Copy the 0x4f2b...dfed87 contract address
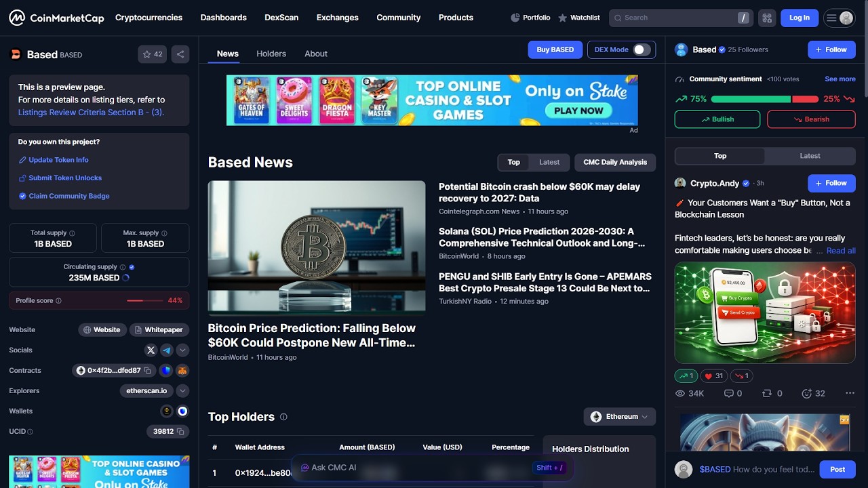Image resolution: width=868 pixels, height=488 pixels. [x=147, y=371]
